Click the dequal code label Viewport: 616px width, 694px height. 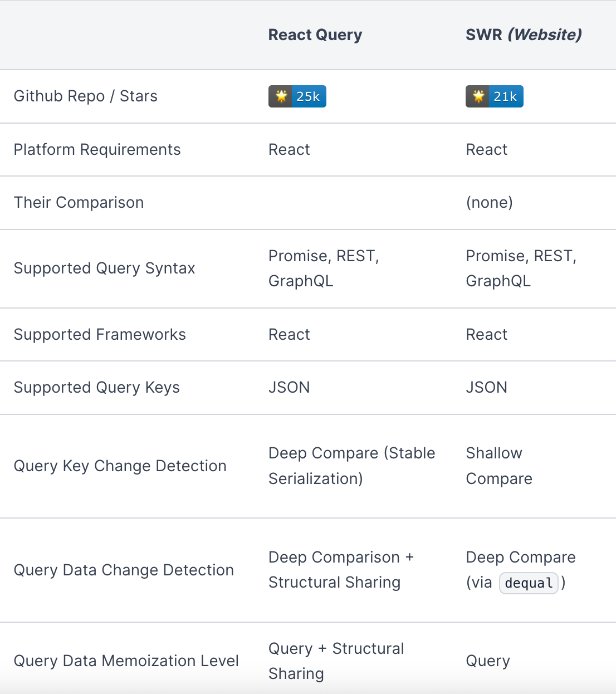click(x=529, y=583)
